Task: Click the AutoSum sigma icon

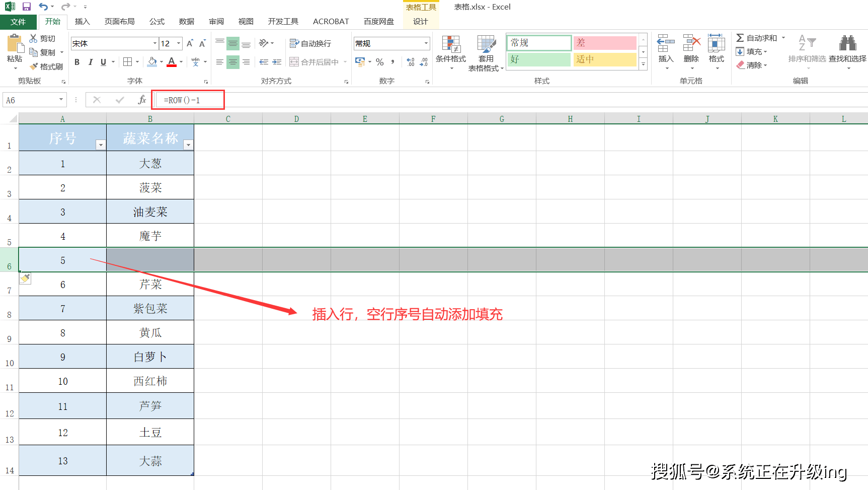Action: [740, 38]
